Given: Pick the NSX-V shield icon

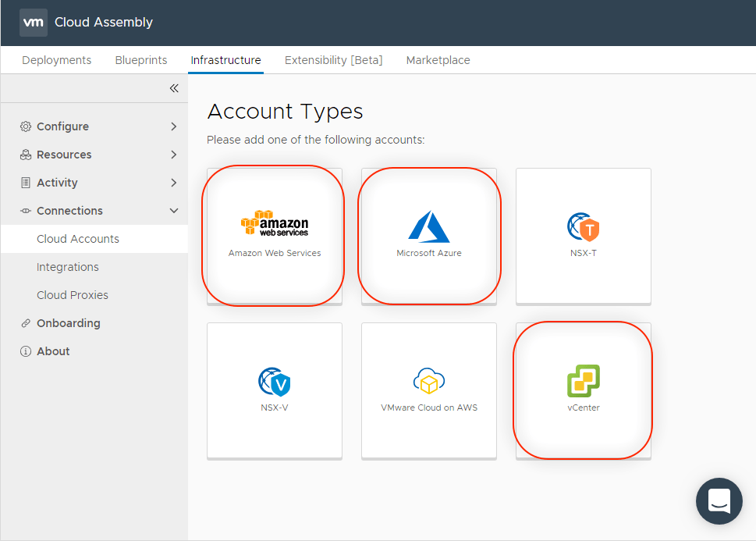Looking at the screenshot, I should click(x=275, y=382).
